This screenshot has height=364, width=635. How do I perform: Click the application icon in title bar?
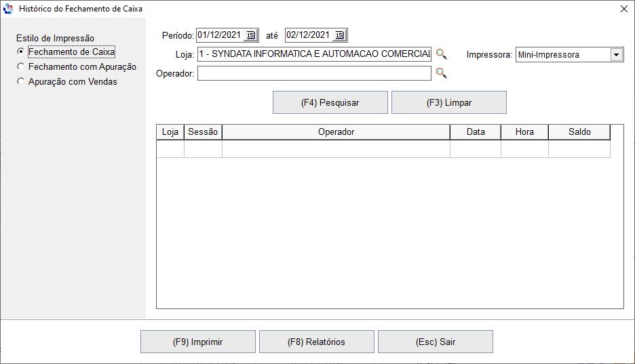pos(8,9)
